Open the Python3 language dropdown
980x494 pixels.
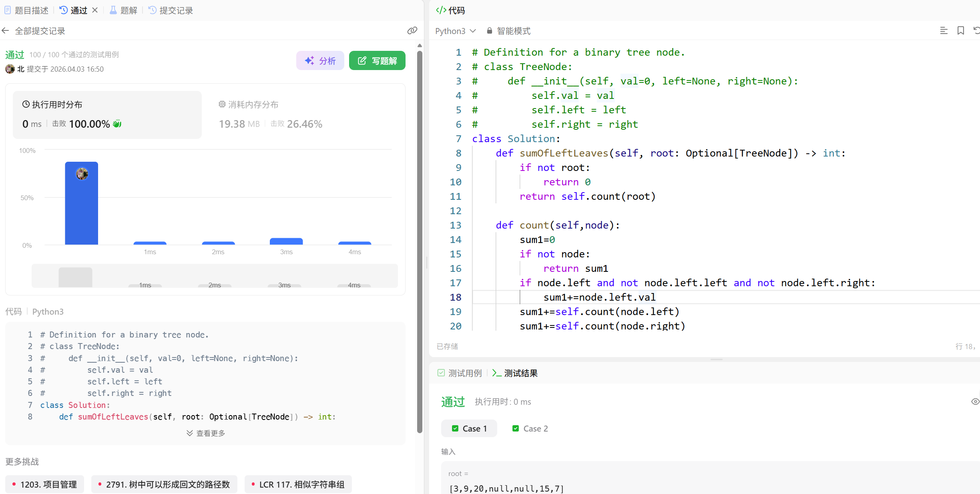pos(456,31)
